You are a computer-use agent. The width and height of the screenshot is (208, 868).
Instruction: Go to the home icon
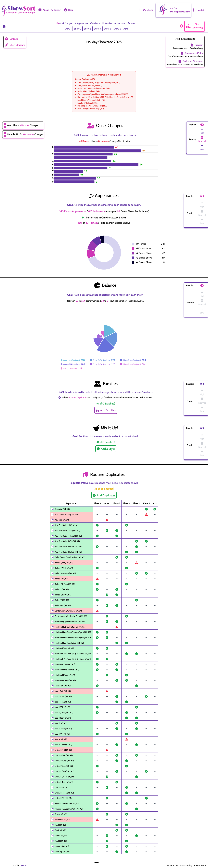click(x=4, y=26)
